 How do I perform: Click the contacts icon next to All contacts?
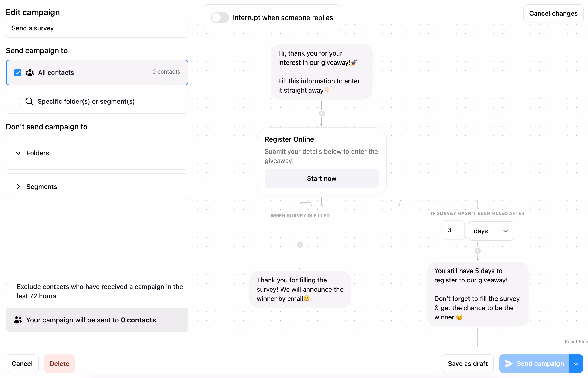click(x=30, y=73)
